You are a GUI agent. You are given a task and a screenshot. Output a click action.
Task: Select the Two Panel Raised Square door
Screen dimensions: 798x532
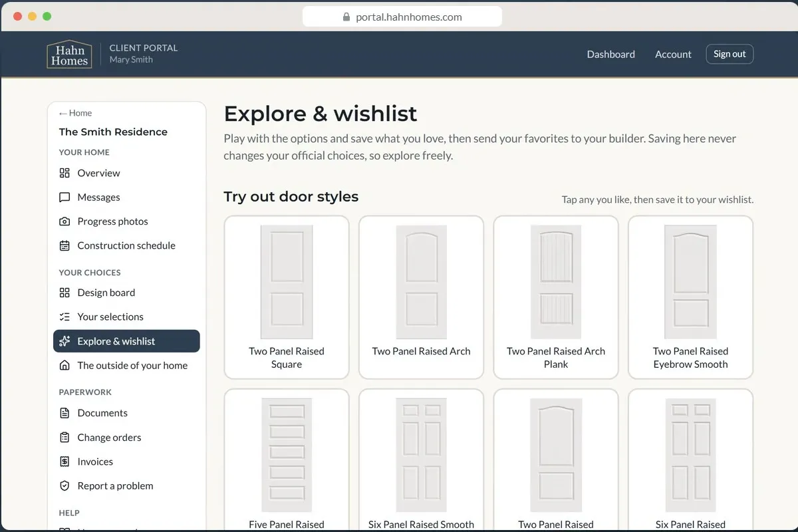[x=287, y=297]
